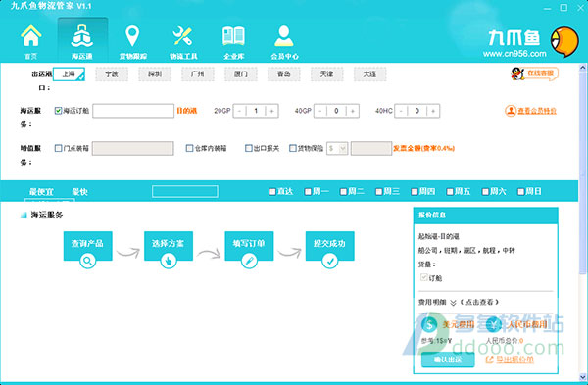Click the 目的港 destination input field
588x385 pixels.
pyautogui.click(x=133, y=111)
